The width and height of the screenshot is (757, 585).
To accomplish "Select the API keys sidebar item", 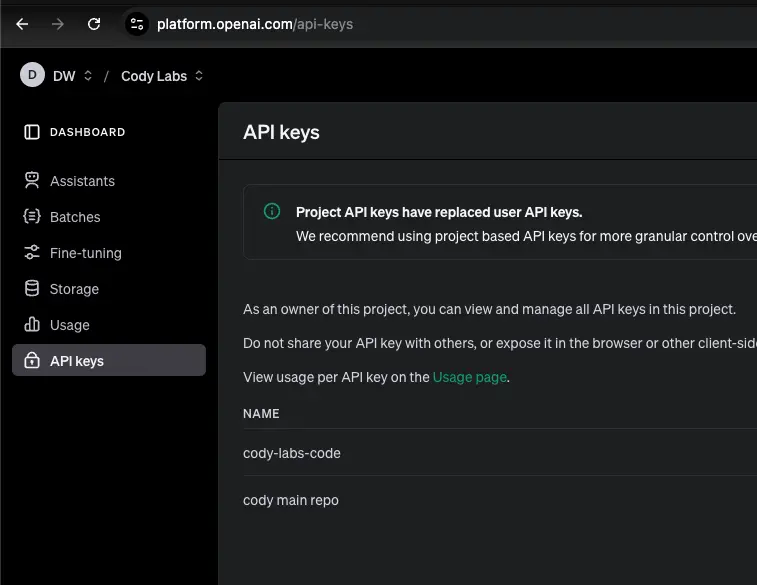I will (x=109, y=360).
